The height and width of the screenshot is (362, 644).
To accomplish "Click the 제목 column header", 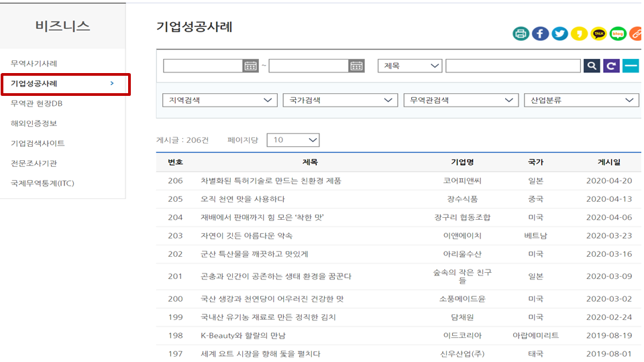I will [x=310, y=162].
